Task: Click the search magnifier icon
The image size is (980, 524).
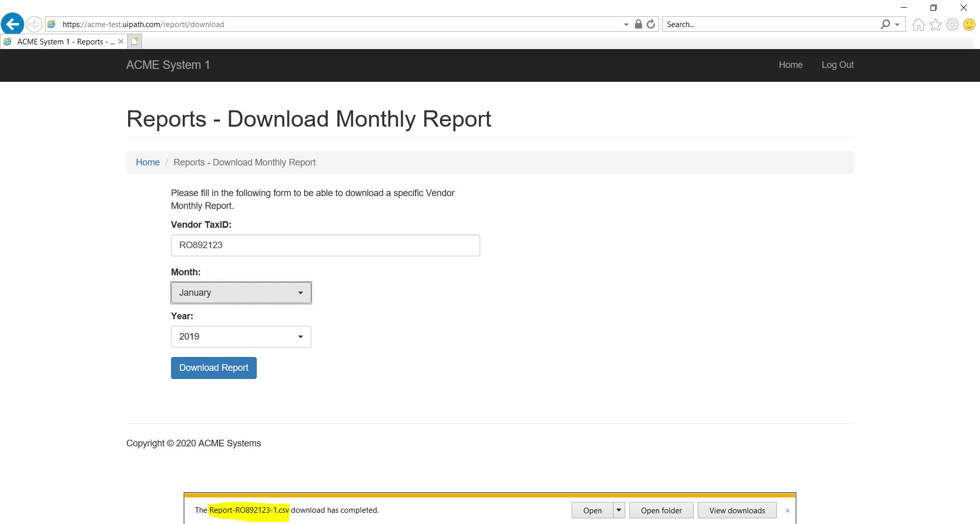Action: coord(886,24)
